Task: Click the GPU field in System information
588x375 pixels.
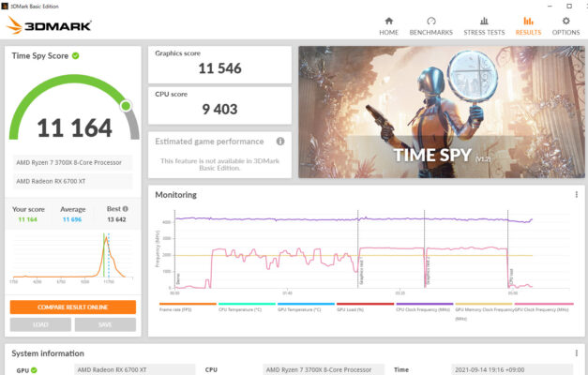Action: (135, 369)
